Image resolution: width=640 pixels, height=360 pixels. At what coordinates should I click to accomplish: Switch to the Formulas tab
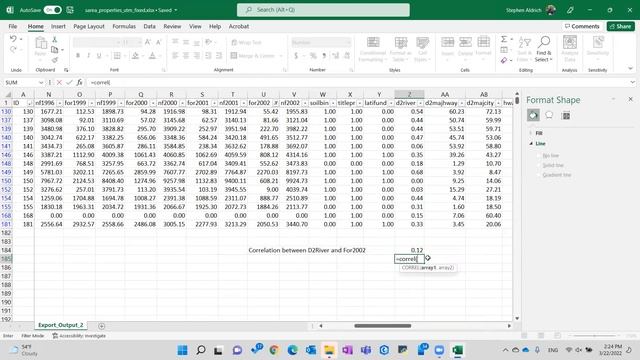(x=124, y=26)
